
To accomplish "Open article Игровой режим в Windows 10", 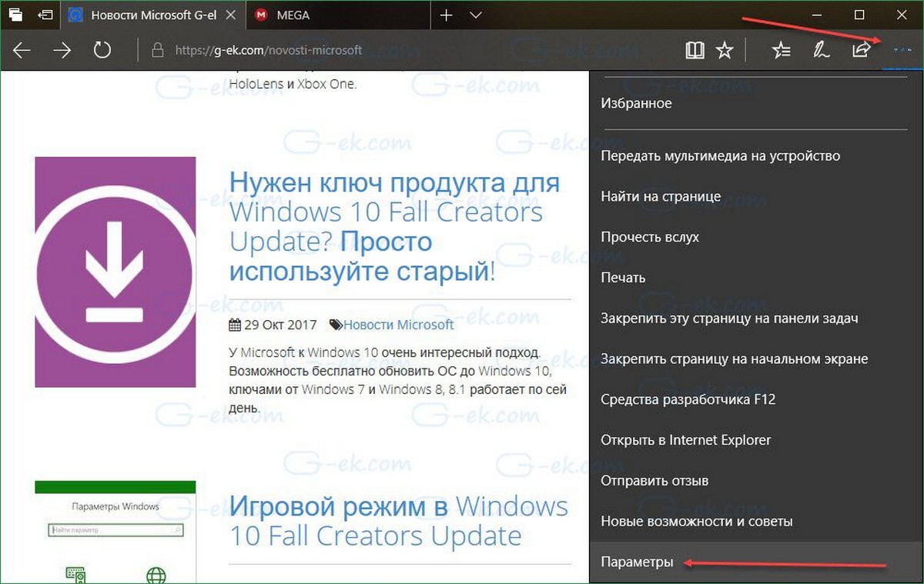I will pos(399,521).
